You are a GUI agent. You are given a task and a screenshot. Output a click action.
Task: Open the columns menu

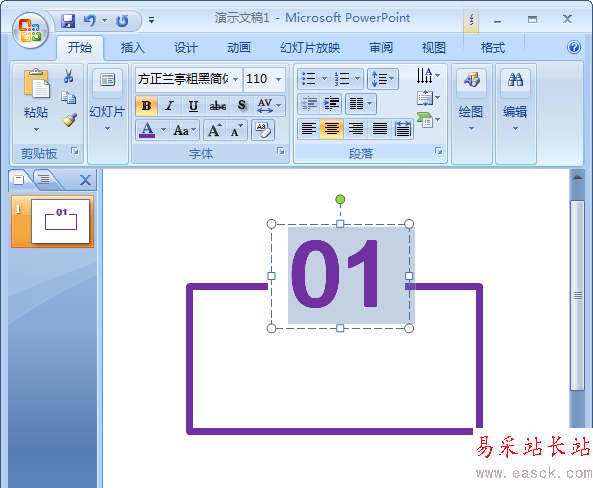(x=361, y=103)
